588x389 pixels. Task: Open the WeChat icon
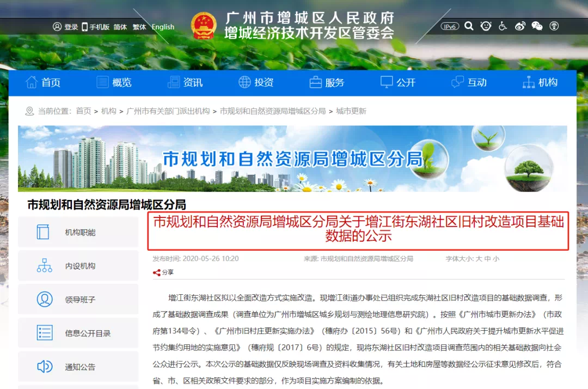pos(537,26)
